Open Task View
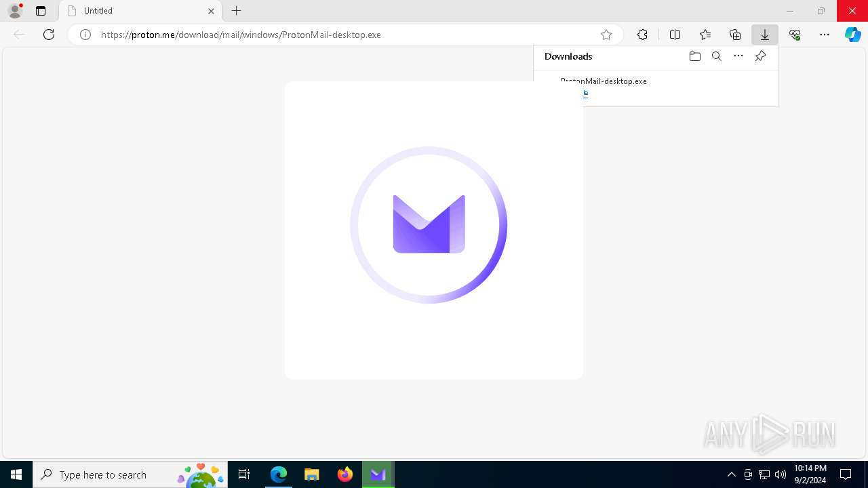868x488 pixels. tap(244, 474)
